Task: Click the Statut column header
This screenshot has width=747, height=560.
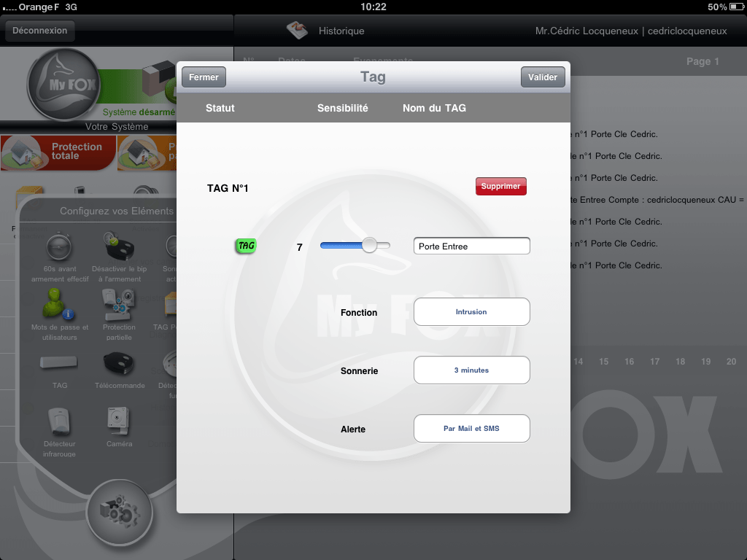Action: [x=220, y=108]
